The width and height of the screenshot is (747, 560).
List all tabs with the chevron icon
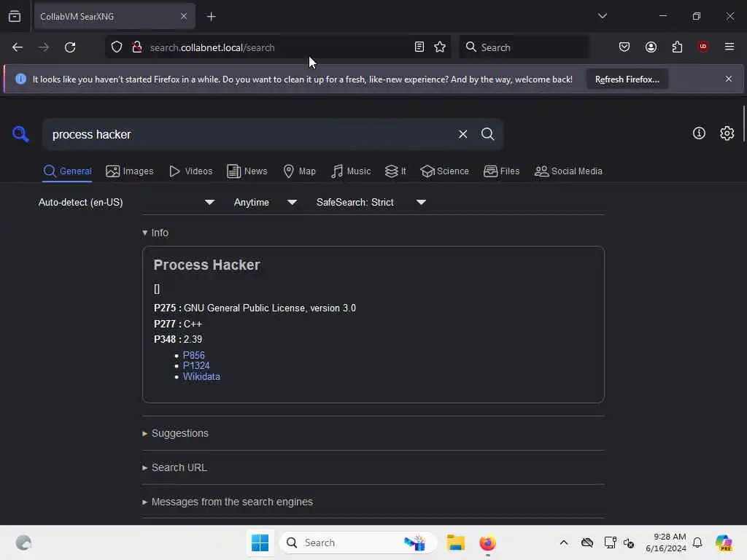click(602, 16)
